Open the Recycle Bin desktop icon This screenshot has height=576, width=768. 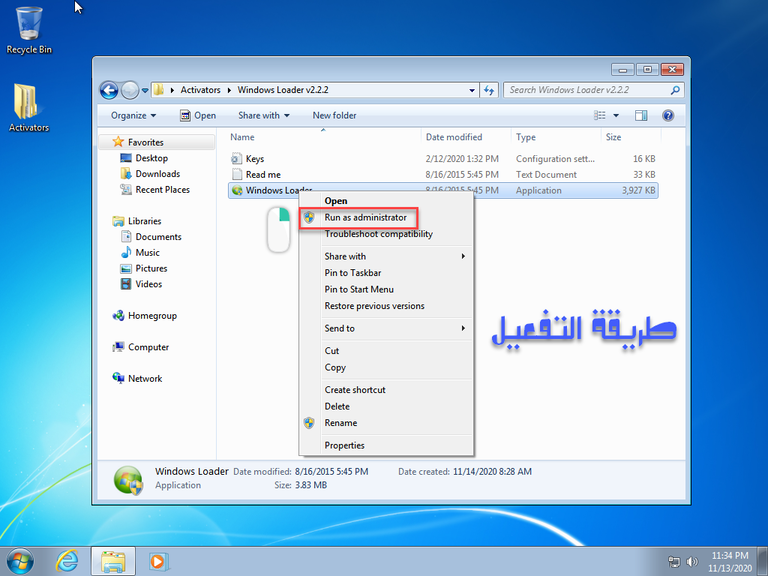pos(28,29)
